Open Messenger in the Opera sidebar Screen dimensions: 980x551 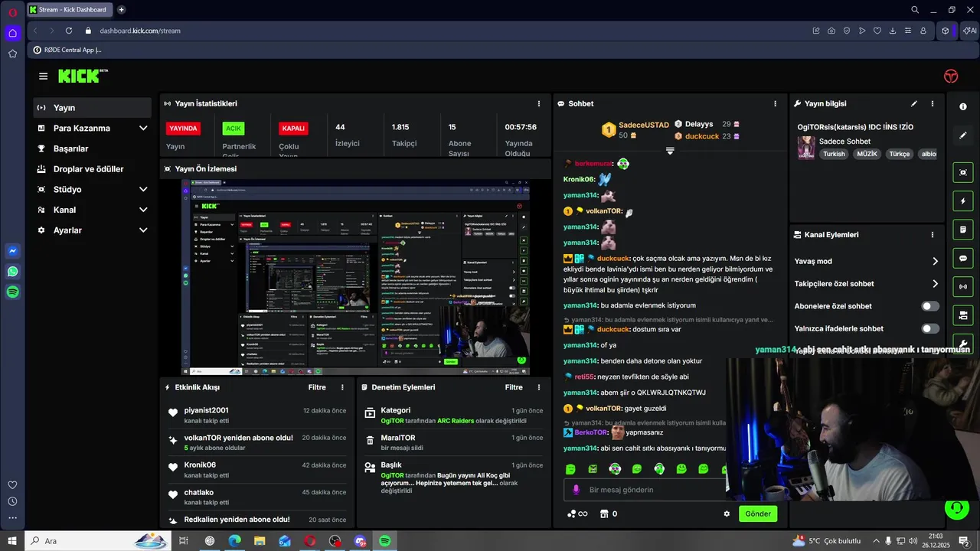click(12, 251)
